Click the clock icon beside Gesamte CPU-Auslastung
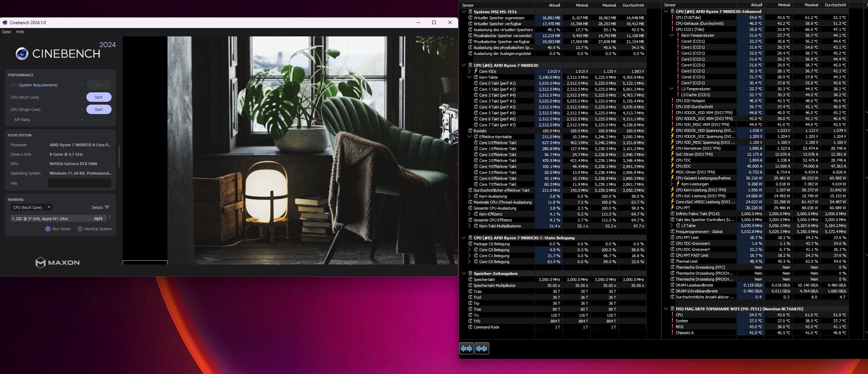 [x=470, y=208]
